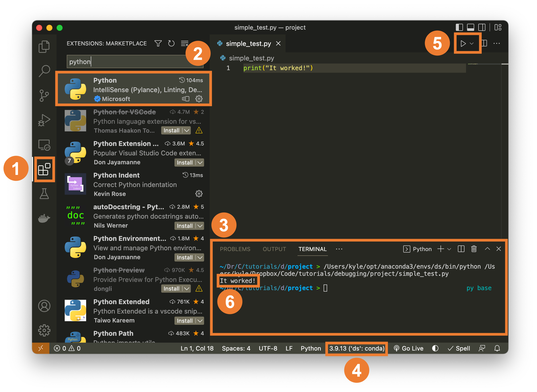This screenshot has width=537, height=392.
Task: Add a new terminal with the plus icon
Action: click(x=441, y=249)
